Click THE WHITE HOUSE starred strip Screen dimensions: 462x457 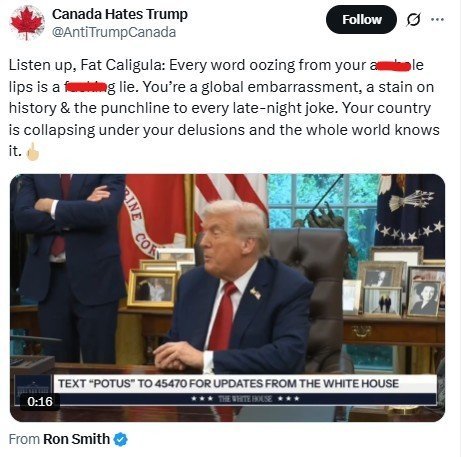coord(245,399)
